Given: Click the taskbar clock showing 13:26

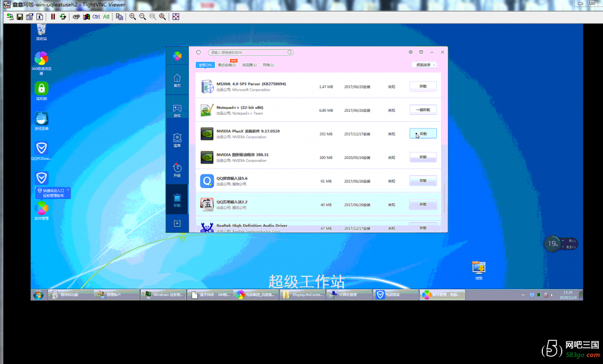Looking at the screenshot, I should (568, 294).
